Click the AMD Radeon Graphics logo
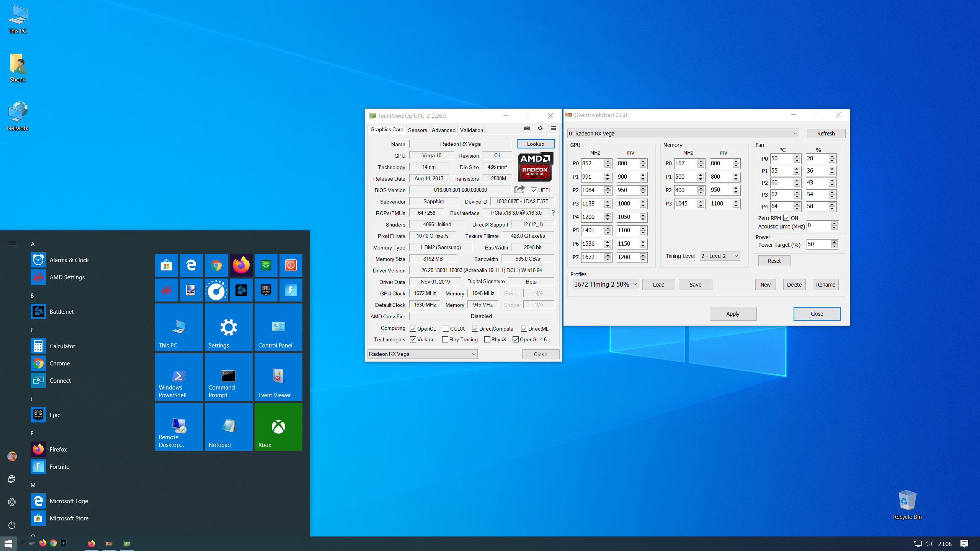Image resolution: width=980 pixels, height=551 pixels. pyautogui.click(x=535, y=167)
